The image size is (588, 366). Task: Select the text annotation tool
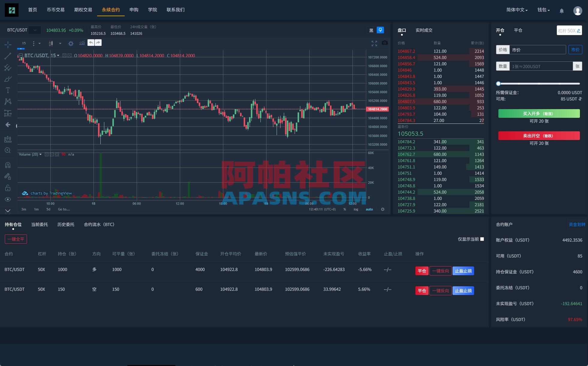(x=8, y=90)
